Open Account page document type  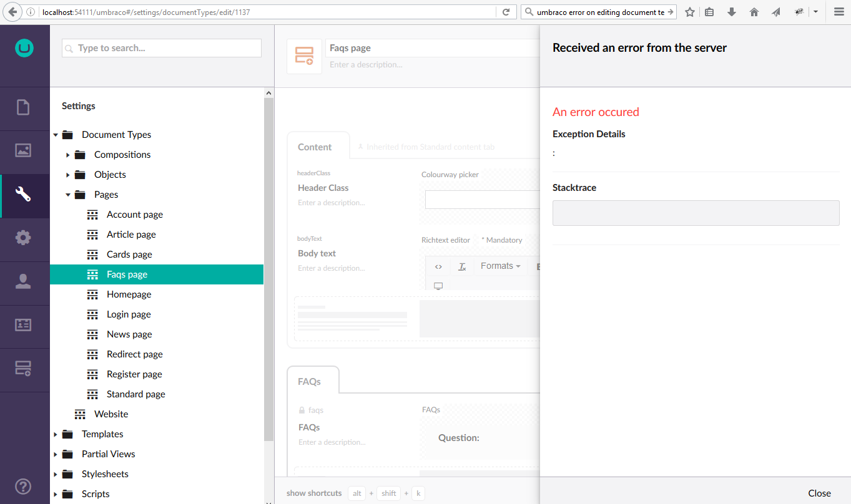point(135,215)
